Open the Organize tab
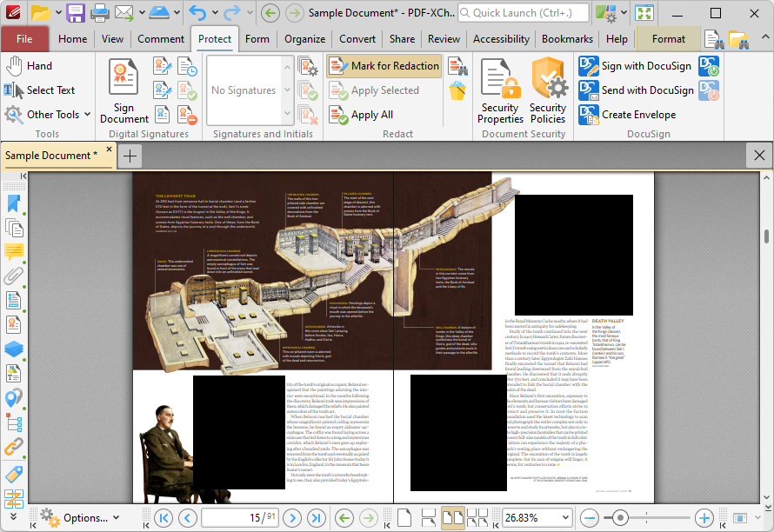 click(x=304, y=39)
